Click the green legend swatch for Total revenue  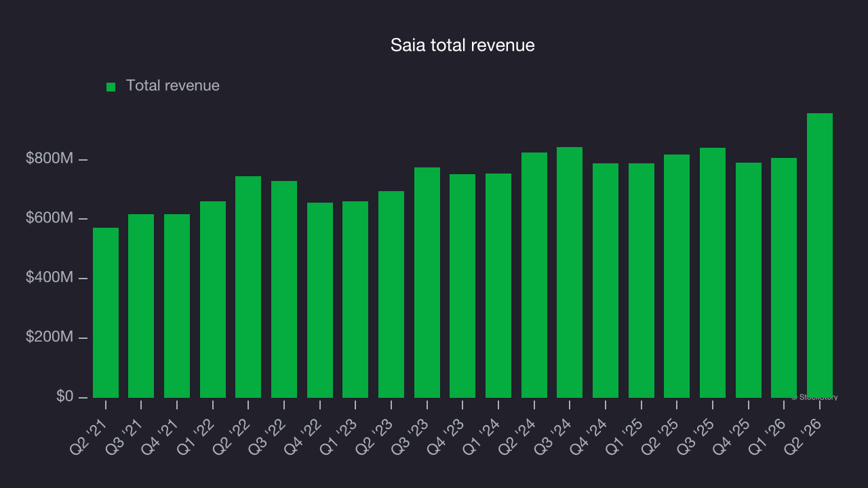click(x=111, y=87)
